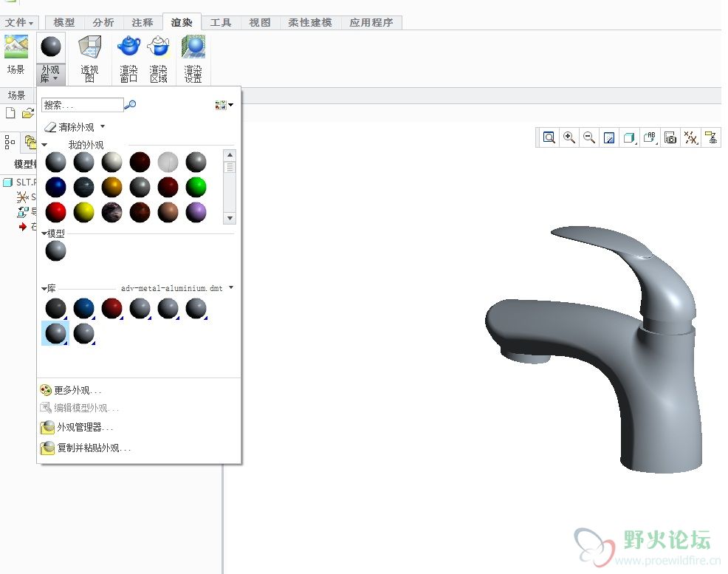Image resolution: width=728 pixels, height=574 pixels.
Task: Open 渲染设置 render settings
Action: point(193,59)
